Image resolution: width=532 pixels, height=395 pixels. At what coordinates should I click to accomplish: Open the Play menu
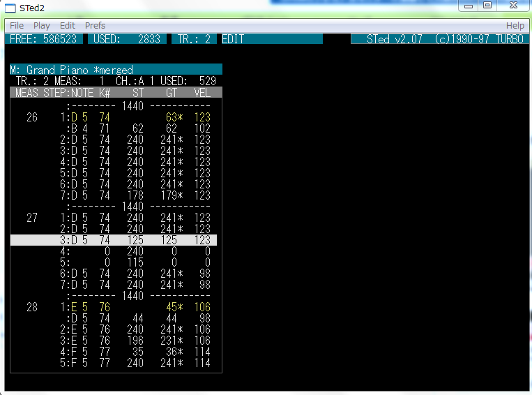coord(42,26)
